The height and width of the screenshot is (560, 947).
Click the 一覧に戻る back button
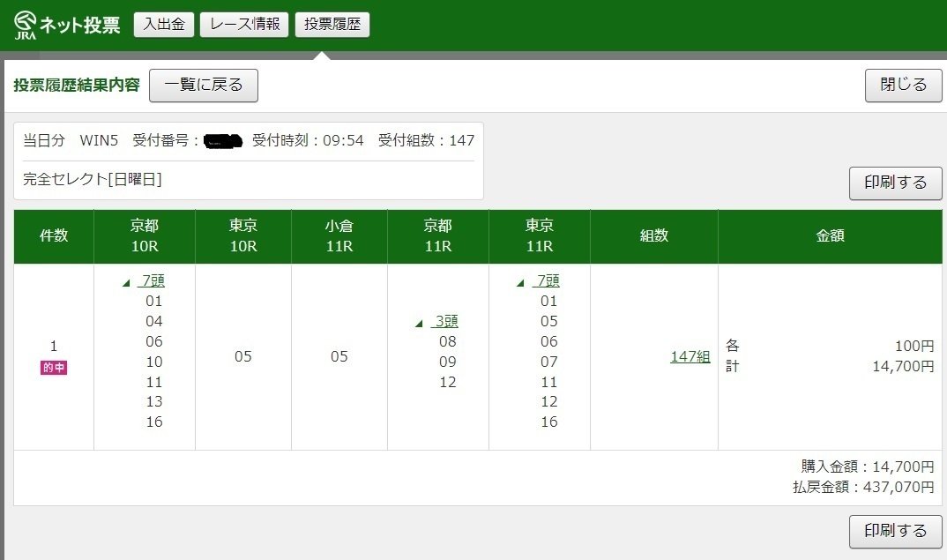click(203, 86)
